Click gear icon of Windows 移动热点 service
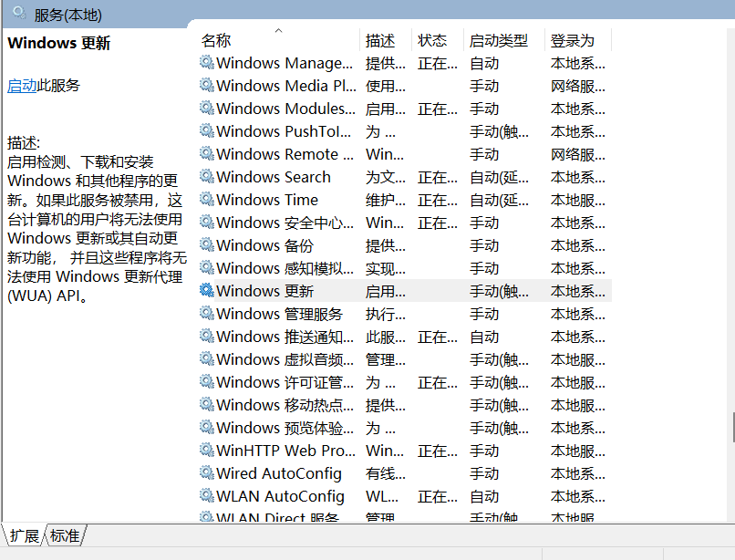This screenshot has height=560, width=735. coord(207,404)
